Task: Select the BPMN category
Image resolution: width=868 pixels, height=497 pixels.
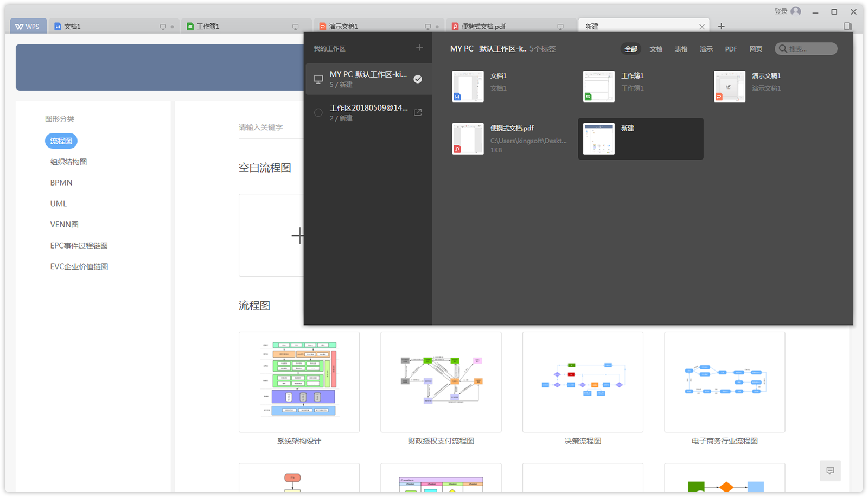Action: [61, 183]
